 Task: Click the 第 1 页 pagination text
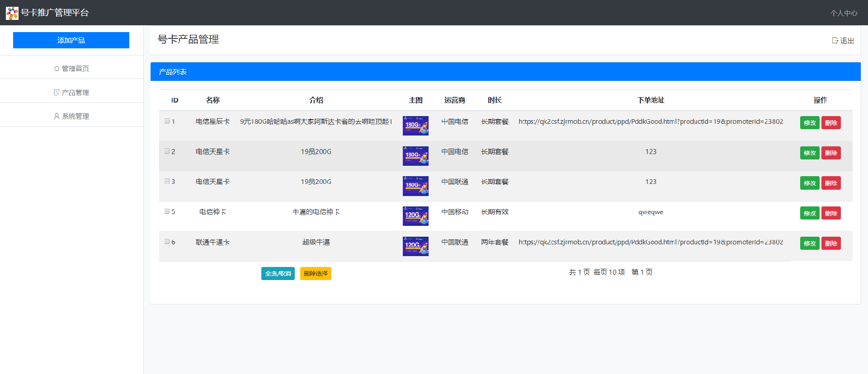pyautogui.click(x=642, y=272)
